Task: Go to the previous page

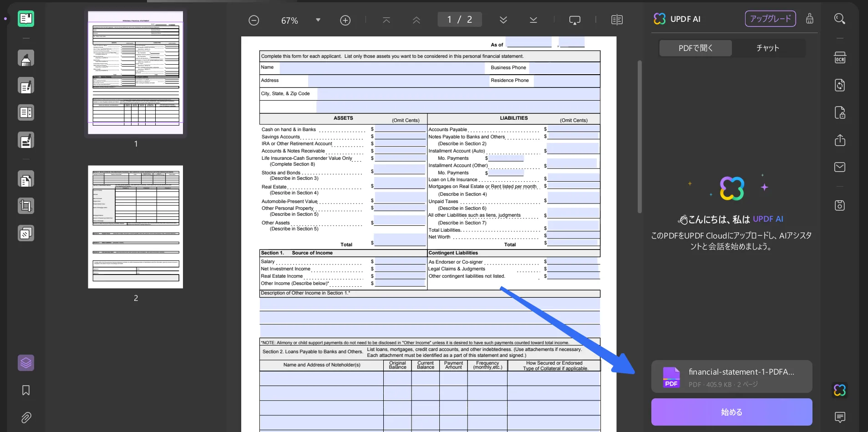Action: [416, 20]
